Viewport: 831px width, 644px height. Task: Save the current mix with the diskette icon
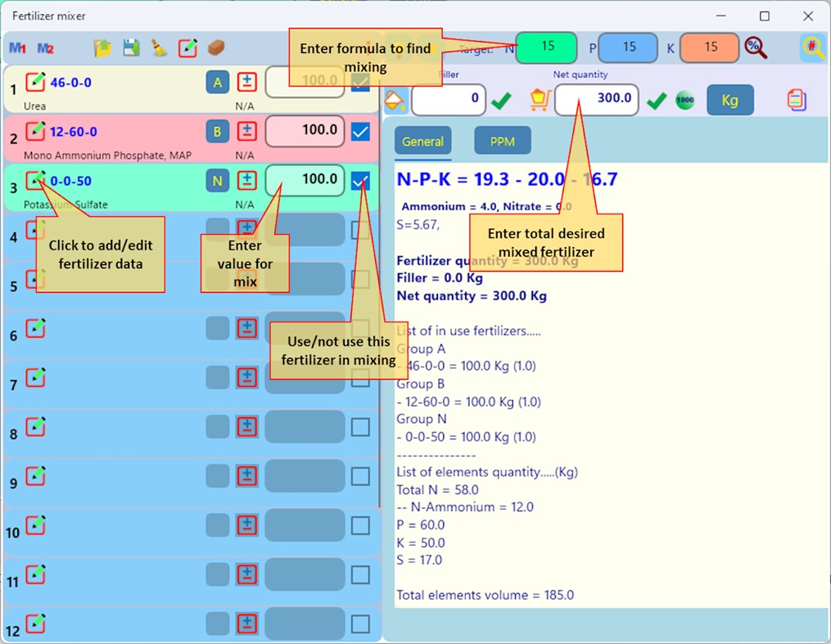[130, 47]
